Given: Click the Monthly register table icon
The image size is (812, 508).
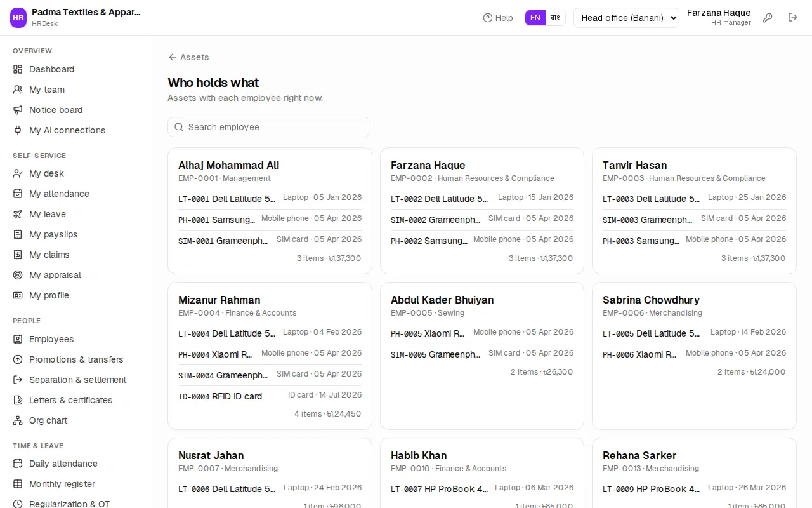Looking at the screenshot, I should point(18,484).
